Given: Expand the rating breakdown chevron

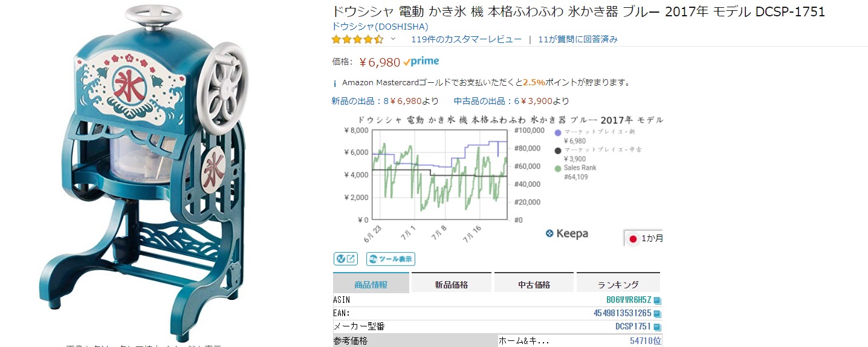Looking at the screenshot, I should 393,39.
